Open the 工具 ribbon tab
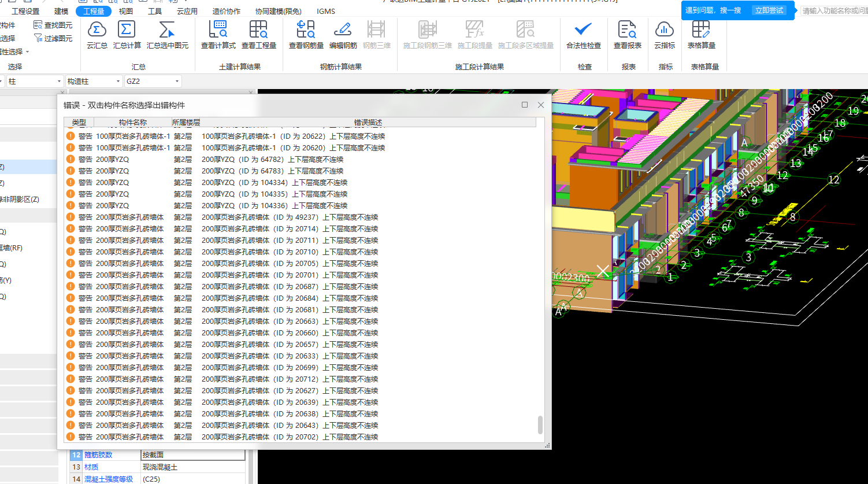The width and height of the screenshot is (868, 484). 155,11
